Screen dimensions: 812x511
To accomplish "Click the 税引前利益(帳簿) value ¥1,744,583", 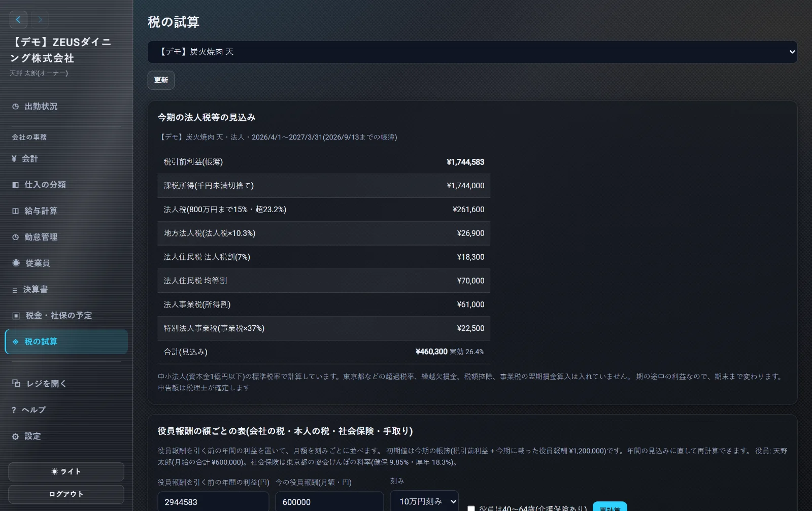I will pos(465,162).
